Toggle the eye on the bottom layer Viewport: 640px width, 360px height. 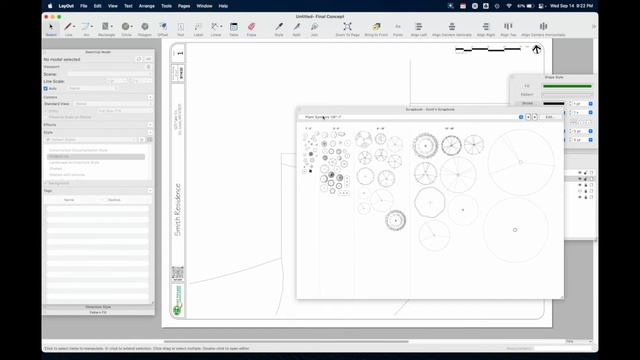click(x=580, y=197)
